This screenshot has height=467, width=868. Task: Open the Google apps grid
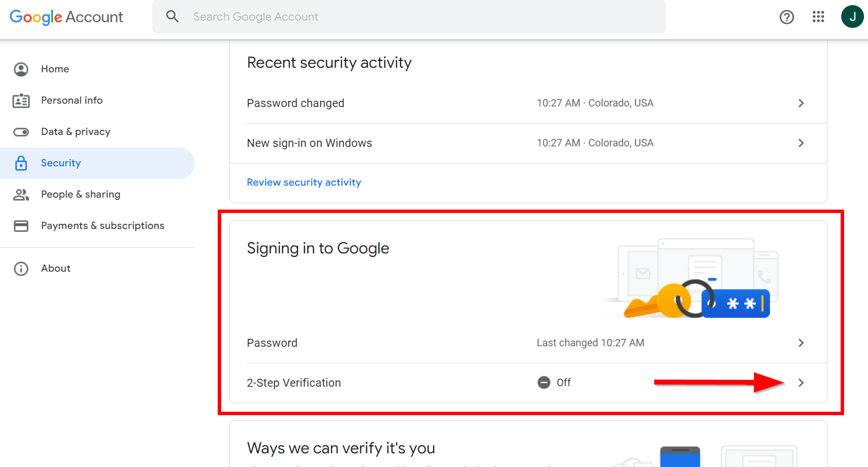[818, 17]
